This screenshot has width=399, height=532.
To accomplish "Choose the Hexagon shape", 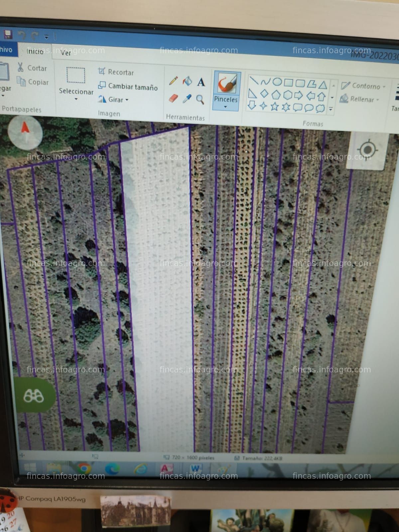I will tap(287, 95).
